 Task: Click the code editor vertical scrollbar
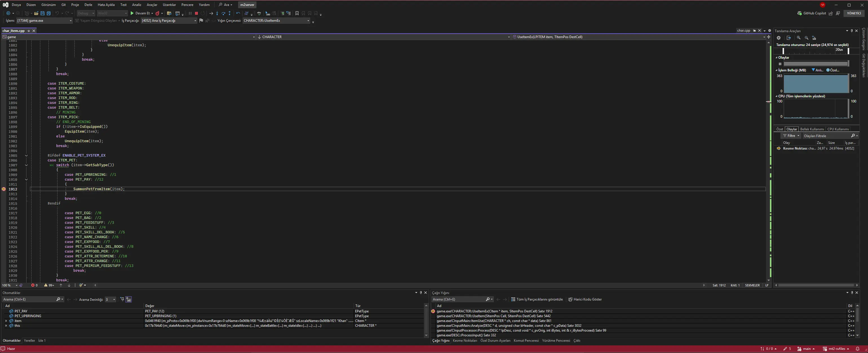point(769,161)
